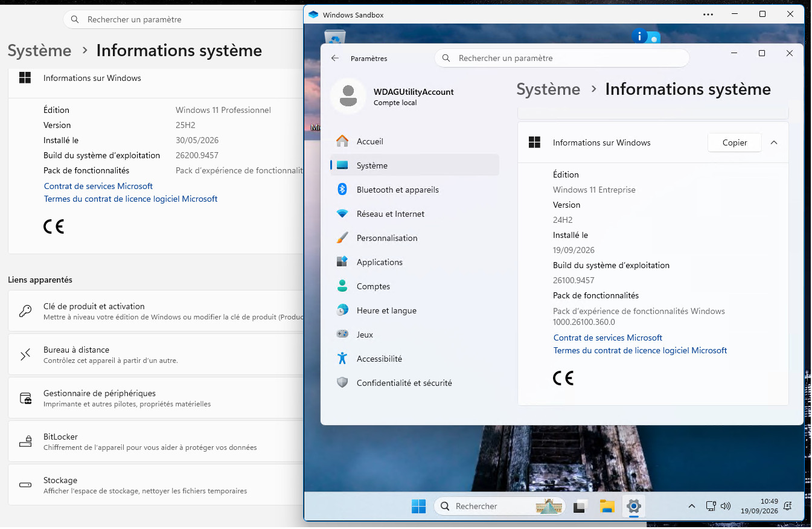Viewport: 812px width, 529px height.
Task: Launch File Explorer from the Sandbox taskbar
Action: coord(607,506)
